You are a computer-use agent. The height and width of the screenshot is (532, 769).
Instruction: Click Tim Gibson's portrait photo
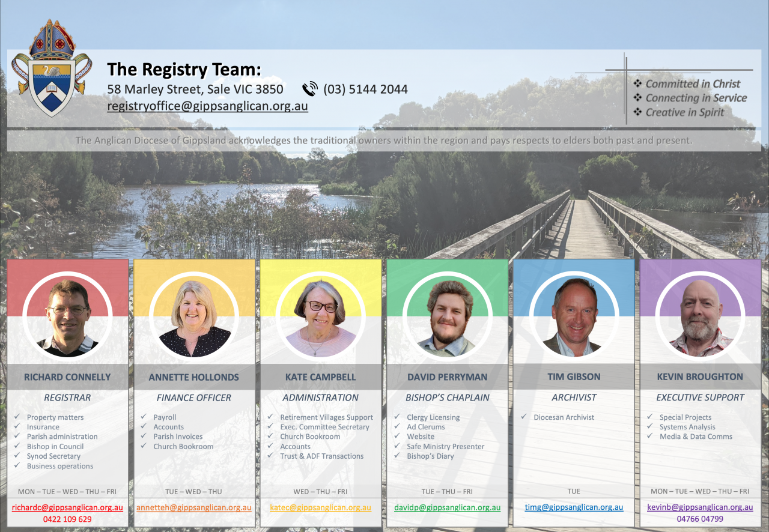574,316
